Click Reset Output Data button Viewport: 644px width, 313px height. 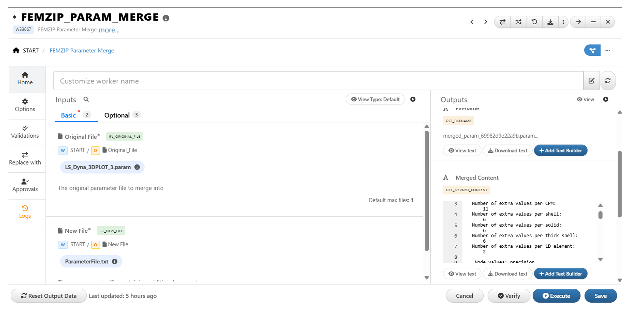coord(49,296)
